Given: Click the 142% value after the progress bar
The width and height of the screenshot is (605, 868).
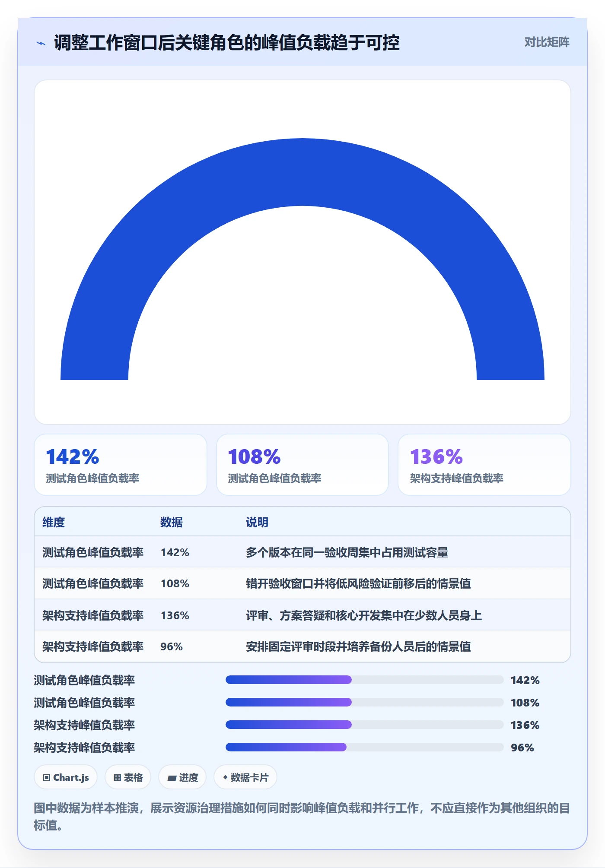Looking at the screenshot, I should click(x=525, y=680).
